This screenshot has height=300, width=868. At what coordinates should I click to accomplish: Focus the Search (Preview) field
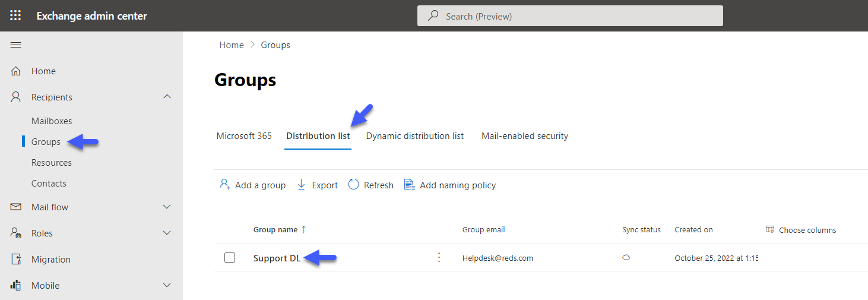pos(570,16)
